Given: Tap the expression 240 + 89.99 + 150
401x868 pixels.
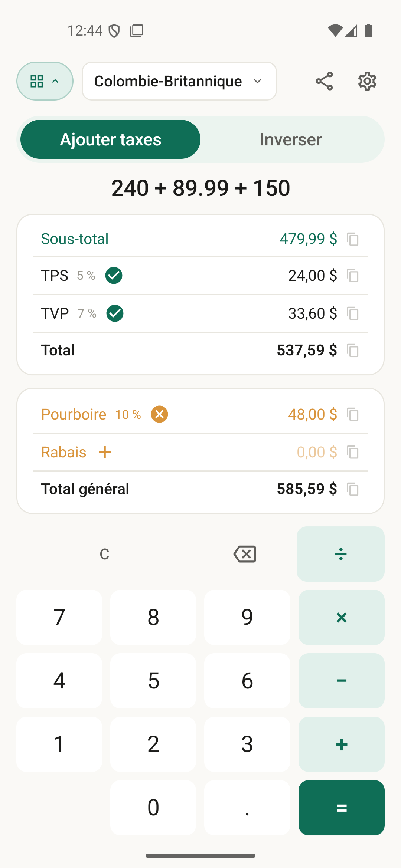Looking at the screenshot, I should [x=200, y=188].
